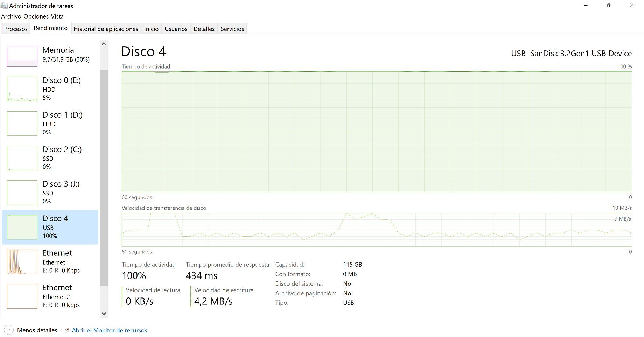The height and width of the screenshot is (337, 644).
Task: Switch to the Inicio tab
Action: 151,29
